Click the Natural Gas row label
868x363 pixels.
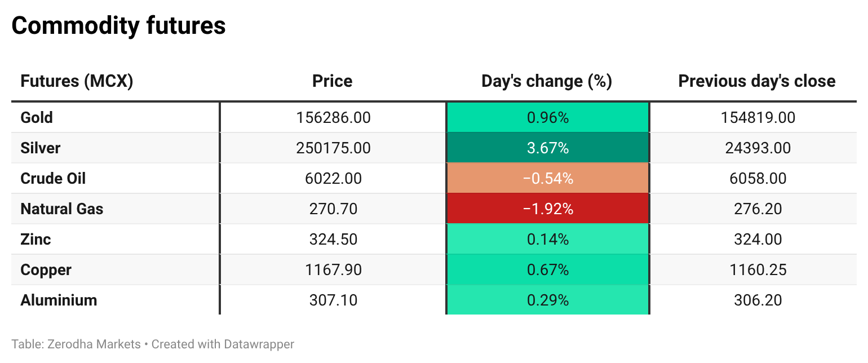click(62, 209)
